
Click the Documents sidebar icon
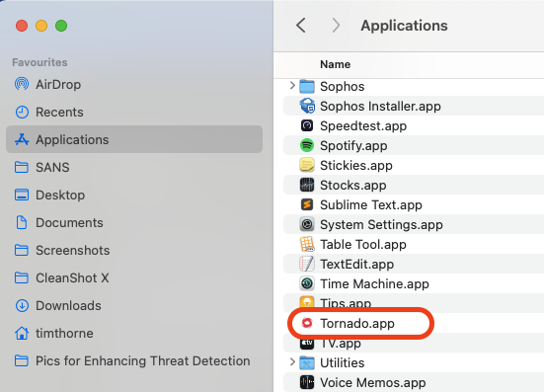[22, 222]
